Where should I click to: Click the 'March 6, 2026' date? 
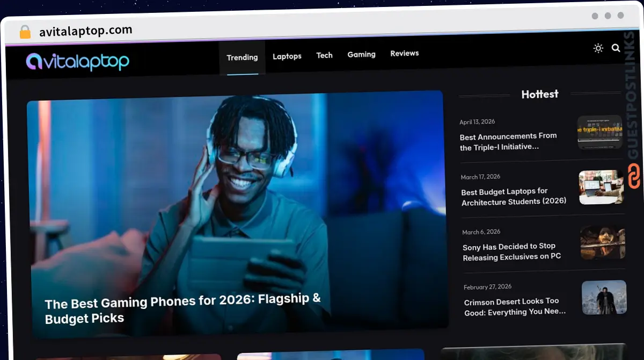click(481, 232)
